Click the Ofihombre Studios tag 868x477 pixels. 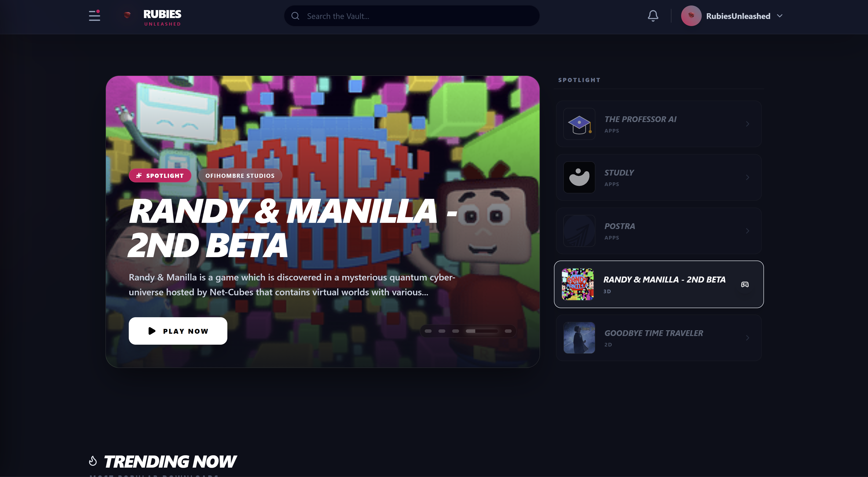point(240,175)
